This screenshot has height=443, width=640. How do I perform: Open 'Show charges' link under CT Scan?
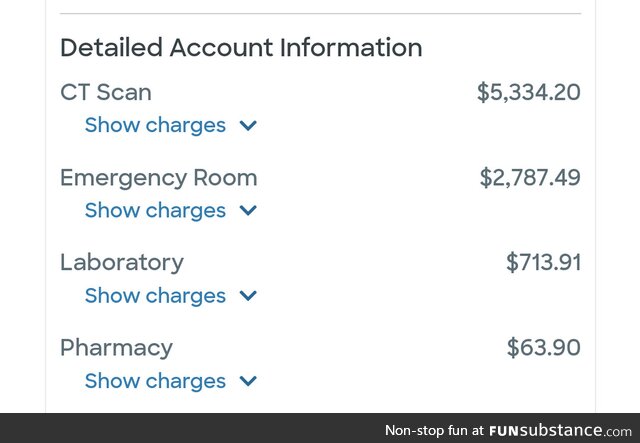point(155,125)
